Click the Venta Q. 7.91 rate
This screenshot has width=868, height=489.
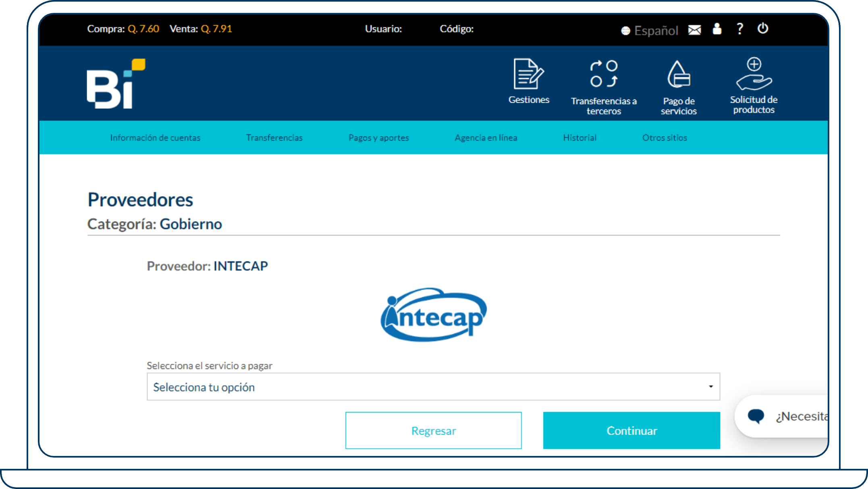[x=201, y=29]
